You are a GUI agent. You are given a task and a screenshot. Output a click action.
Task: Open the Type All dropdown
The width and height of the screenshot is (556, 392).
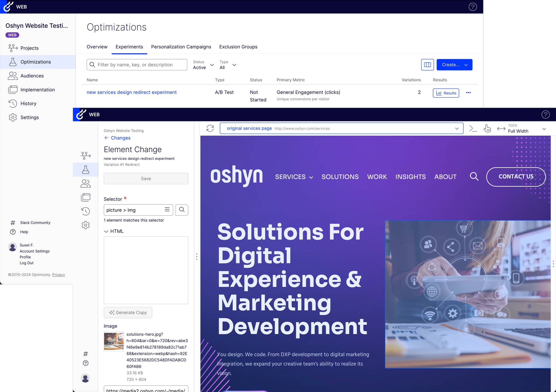click(x=228, y=64)
